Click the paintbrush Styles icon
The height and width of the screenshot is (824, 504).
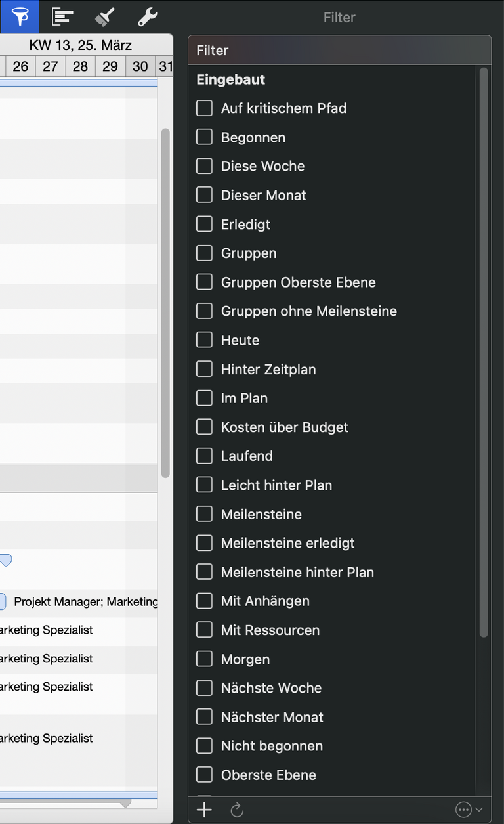click(104, 16)
